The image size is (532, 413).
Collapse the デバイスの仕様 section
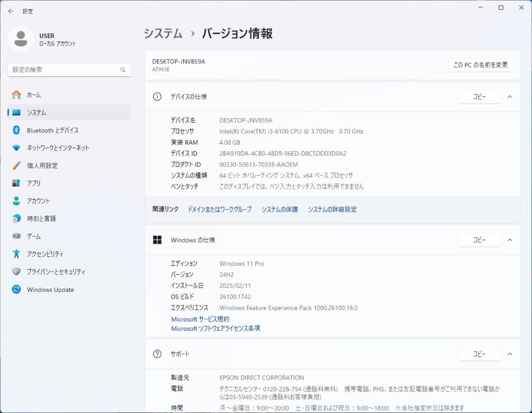[510, 96]
